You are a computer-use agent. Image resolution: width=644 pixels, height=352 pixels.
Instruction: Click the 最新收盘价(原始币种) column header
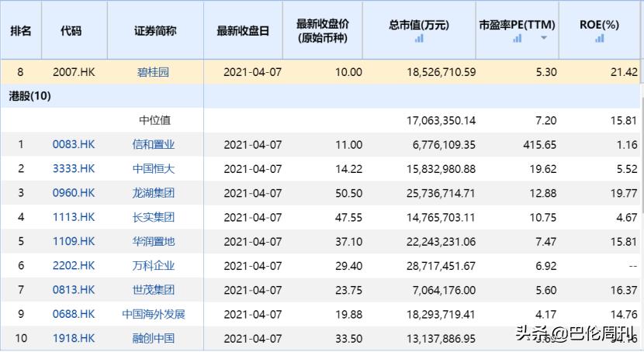click(x=323, y=31)
